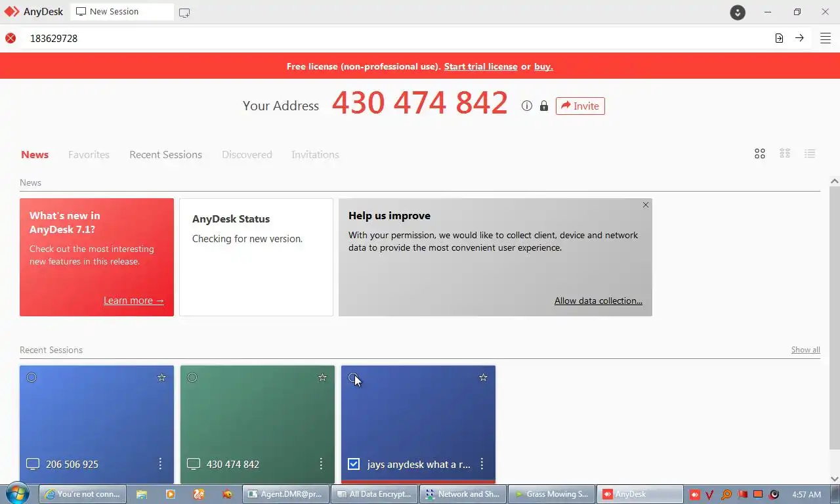This screenshot has width=840, height=504.
Task: Open the New Session tab
Action: click(122, 12)
